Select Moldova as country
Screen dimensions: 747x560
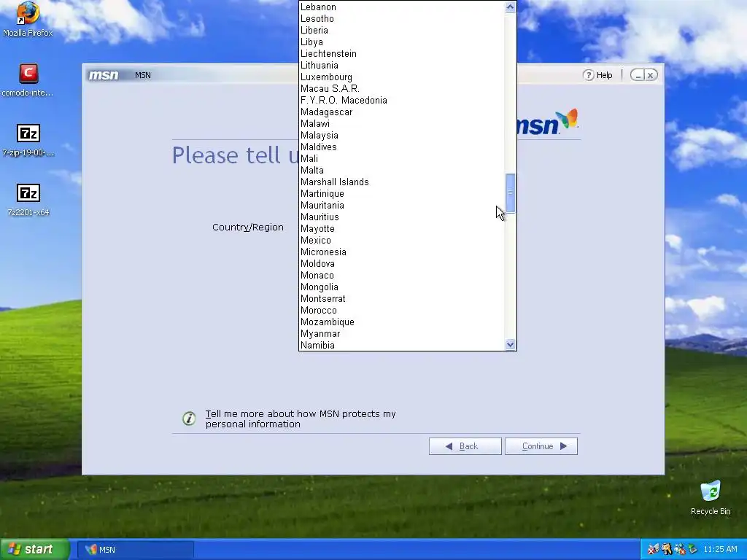(402, 264)
